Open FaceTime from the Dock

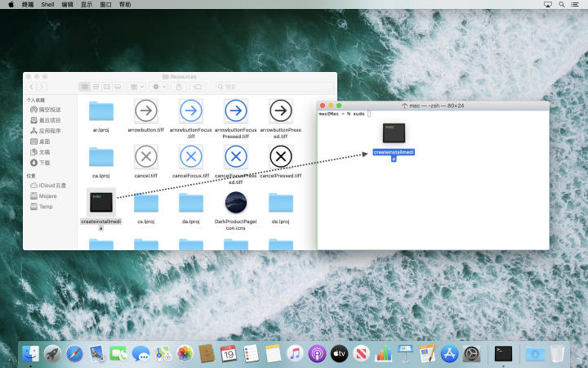[x=118, y=354]
